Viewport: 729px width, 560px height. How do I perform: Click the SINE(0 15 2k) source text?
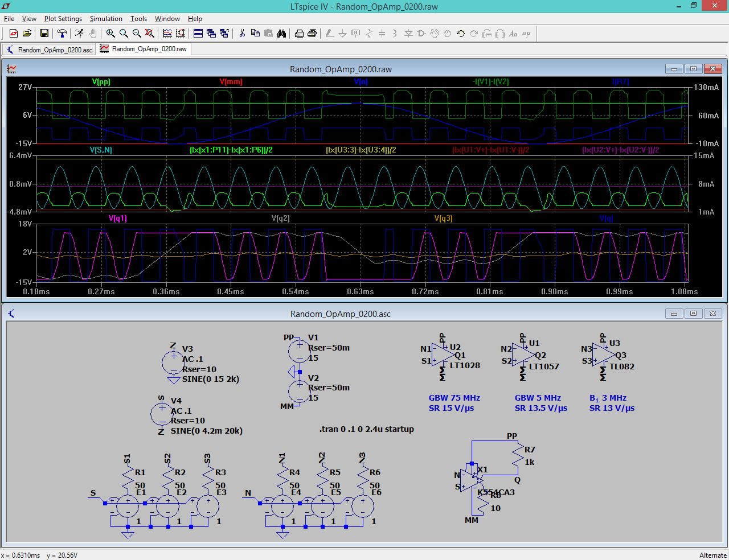click(211, 379)
